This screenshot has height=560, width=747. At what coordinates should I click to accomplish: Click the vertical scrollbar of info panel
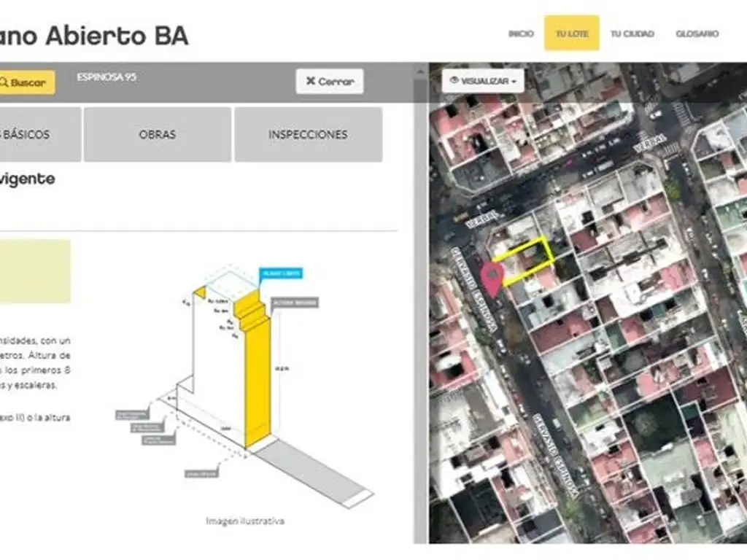[420, 292]
